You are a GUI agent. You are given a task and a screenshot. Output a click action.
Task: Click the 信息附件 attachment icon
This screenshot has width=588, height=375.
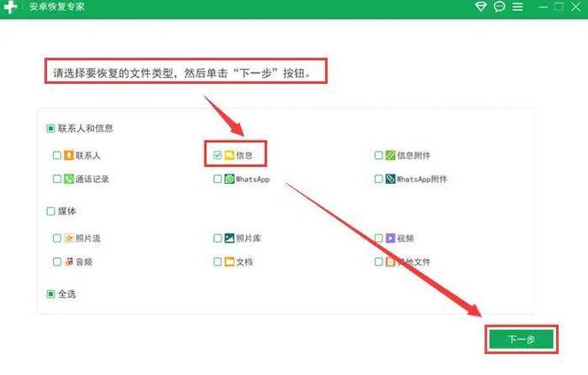point(391,155)
